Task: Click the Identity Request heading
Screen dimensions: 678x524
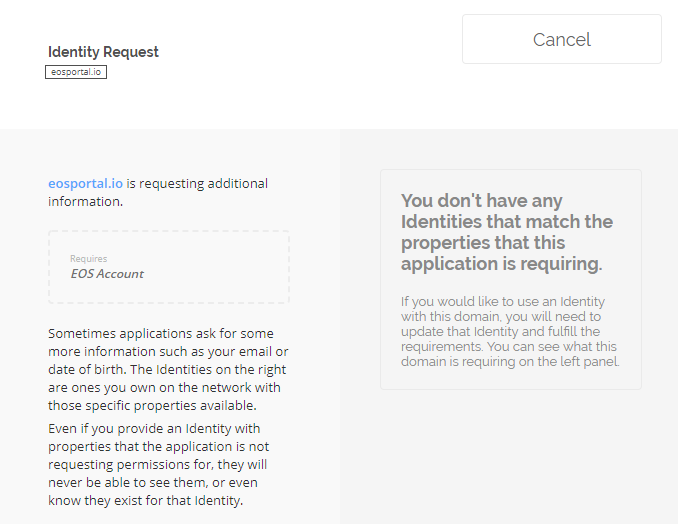Action: 103,52
